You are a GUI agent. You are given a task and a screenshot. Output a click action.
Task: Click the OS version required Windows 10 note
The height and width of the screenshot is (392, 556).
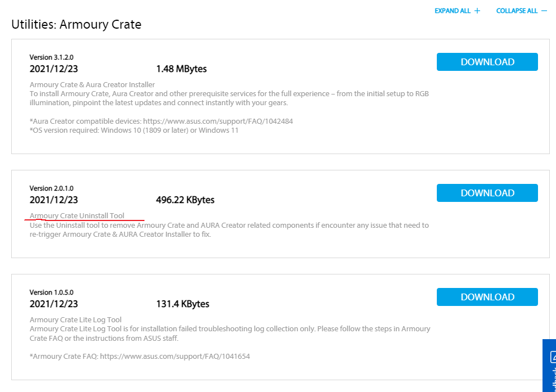[134, 130]
